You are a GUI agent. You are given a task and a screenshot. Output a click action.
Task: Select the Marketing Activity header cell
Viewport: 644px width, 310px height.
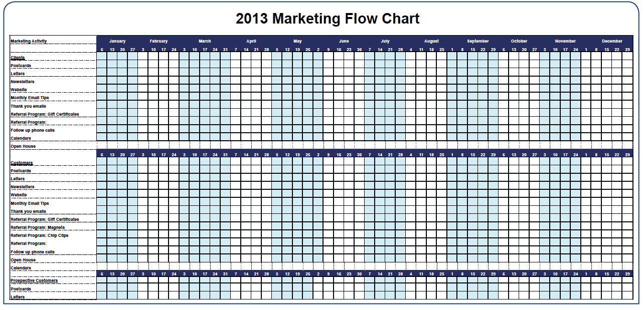(x=29, y=41)
